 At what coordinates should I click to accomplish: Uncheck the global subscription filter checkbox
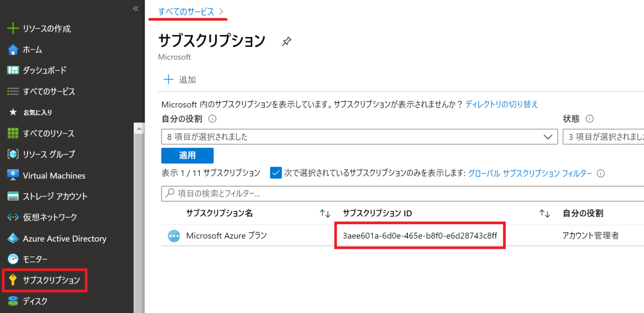276,173
